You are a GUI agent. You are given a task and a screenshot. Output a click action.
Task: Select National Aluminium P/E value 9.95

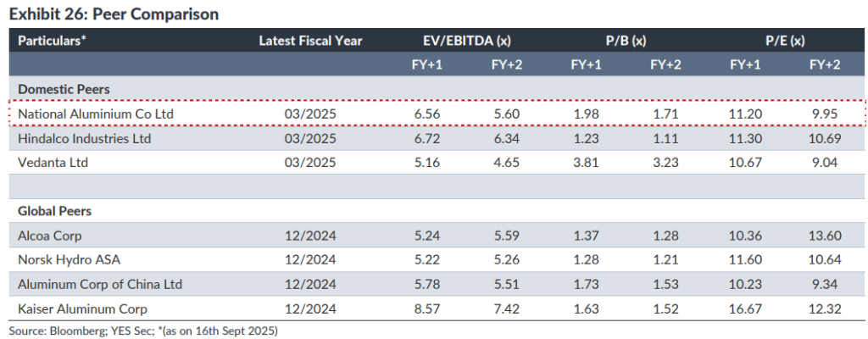[x=825, y=114]
